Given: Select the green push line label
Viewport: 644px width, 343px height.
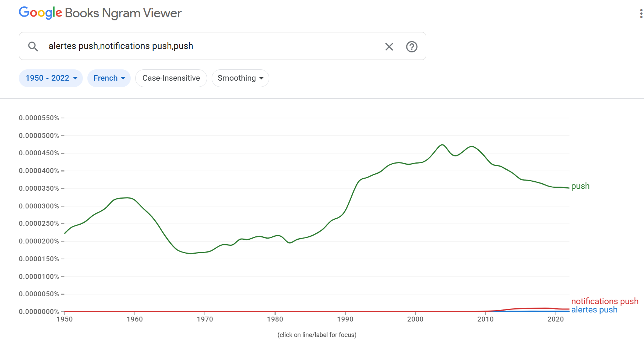Looking at the screenshot, I should (x=580, y=186).
